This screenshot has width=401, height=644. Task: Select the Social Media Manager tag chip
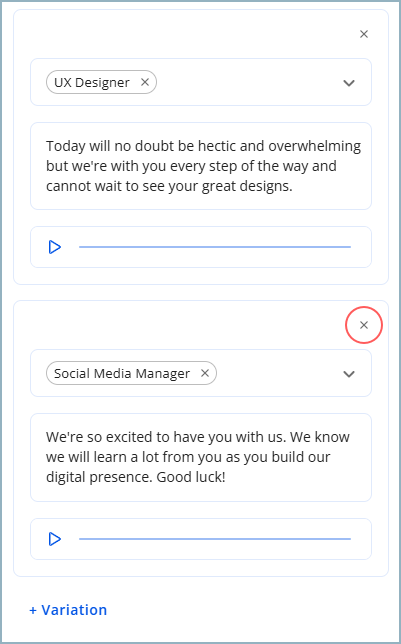[x=122, y=373]
